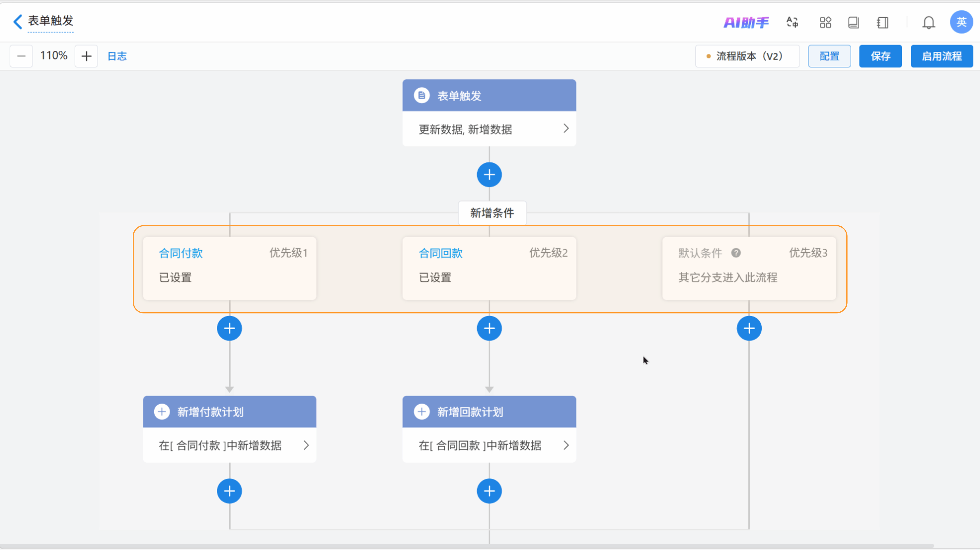
Task: Open 流程版本 (V2) version dropdown
Action: coord(747,56)
